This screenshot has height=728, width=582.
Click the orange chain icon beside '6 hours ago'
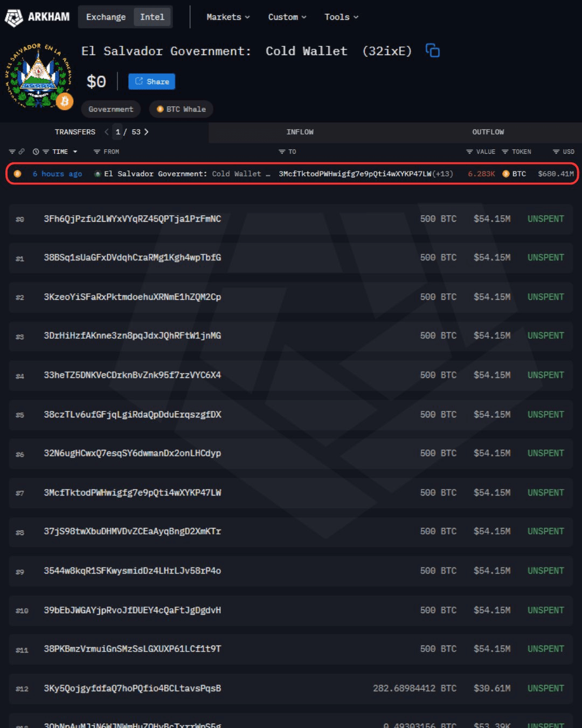click(x=17, y=174)
